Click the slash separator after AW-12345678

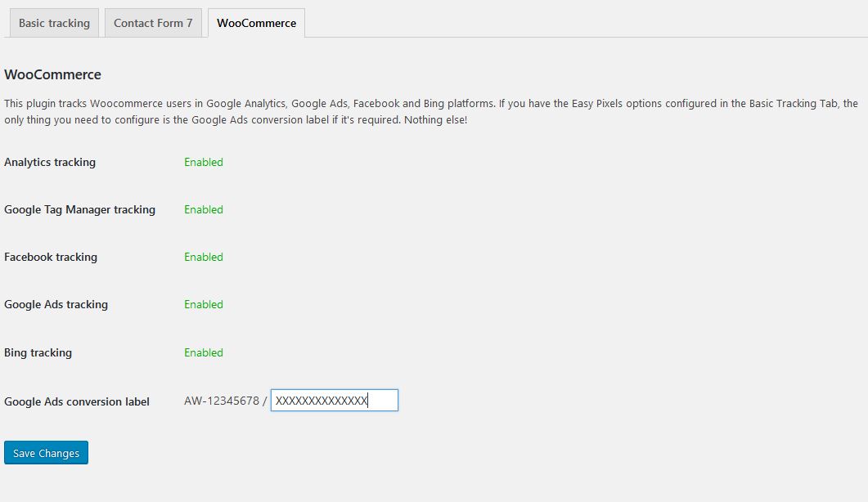265,401
